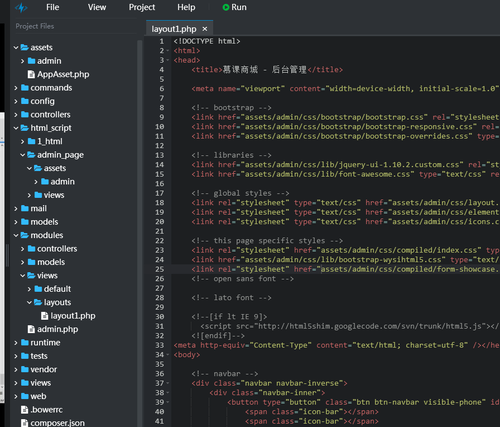Click the default folder icon
This screenshot has height=427, width=500.
pos(38,289)
